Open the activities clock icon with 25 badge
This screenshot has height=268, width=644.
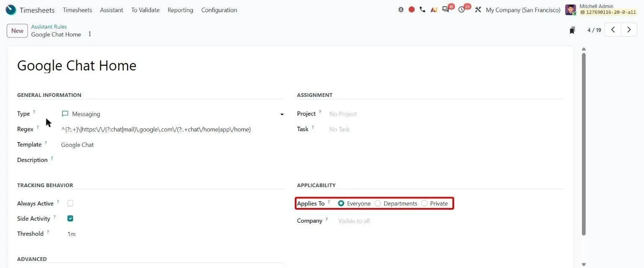point(462,9)
